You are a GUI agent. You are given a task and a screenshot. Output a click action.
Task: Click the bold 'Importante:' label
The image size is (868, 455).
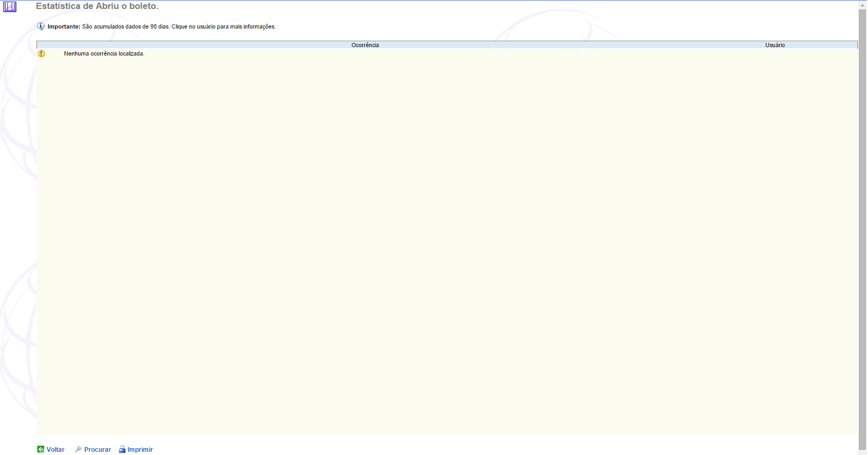click(x=64, y=26)
